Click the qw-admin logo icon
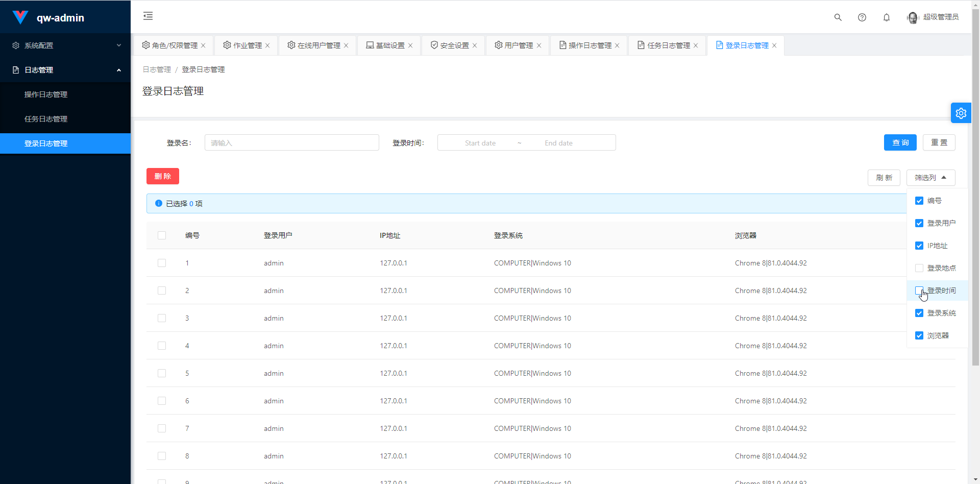Image resolution: width=980 pixels, height=484 pixels. [x=20, y=17]
